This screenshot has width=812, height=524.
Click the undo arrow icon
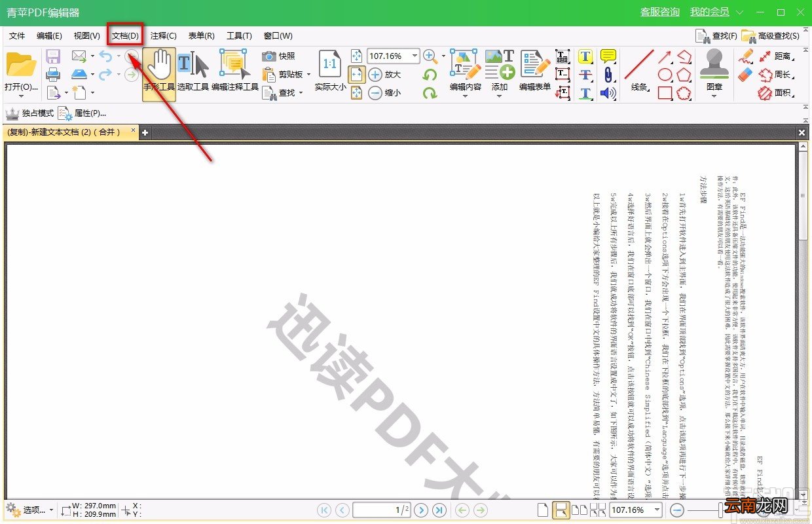pos(105,56)
